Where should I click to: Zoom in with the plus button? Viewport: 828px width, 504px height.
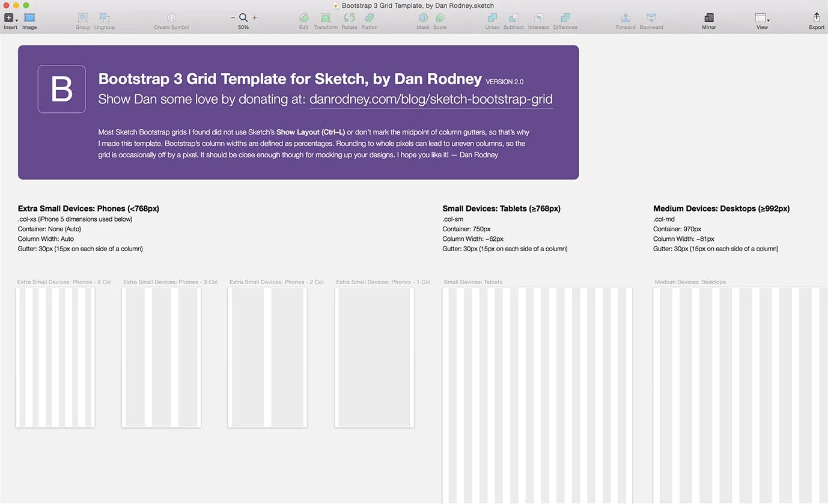[x=255, y=18]
